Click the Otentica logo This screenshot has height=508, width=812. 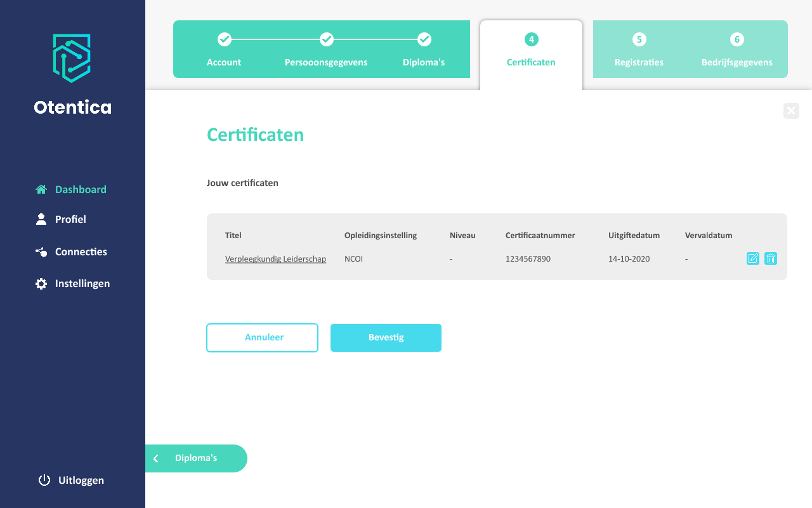pos(72,58)
